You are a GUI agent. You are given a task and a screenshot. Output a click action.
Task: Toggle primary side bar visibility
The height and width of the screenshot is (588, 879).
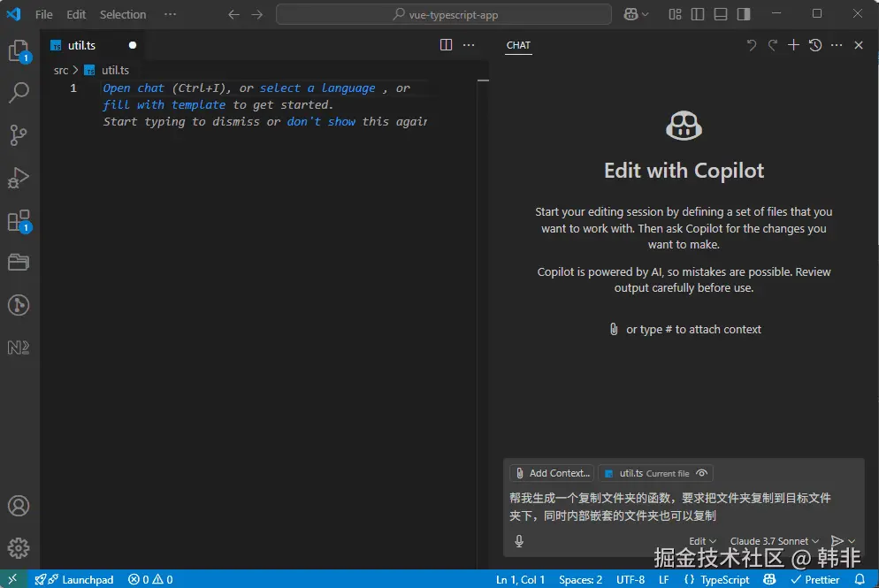pos(698,14)
